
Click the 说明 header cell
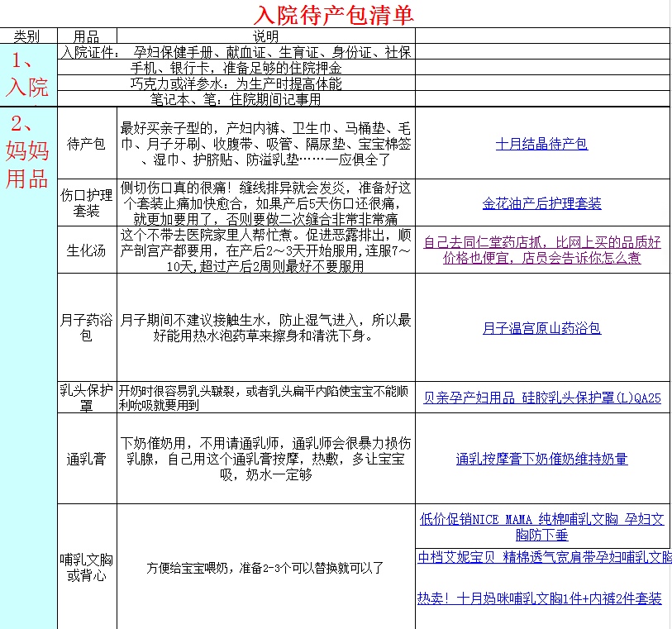(x=265, y=36)
